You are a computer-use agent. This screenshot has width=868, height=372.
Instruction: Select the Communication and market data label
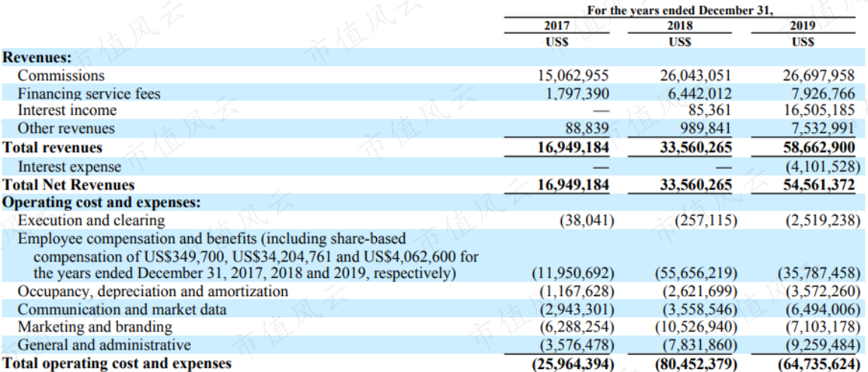click(x=122, y=310)
